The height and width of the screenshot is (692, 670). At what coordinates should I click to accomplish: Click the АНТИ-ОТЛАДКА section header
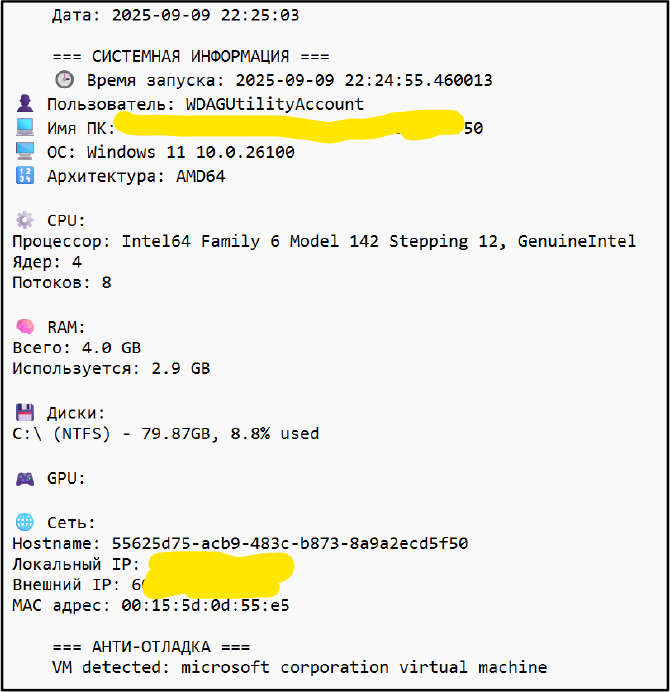point(151,647)
